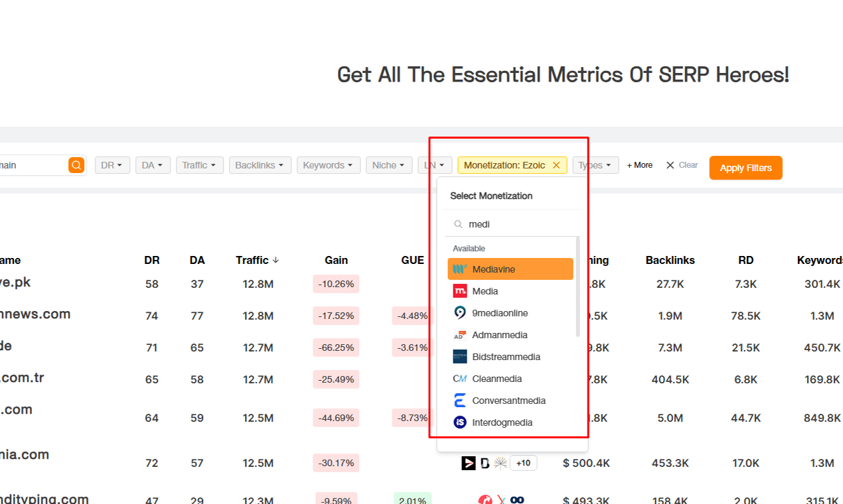Click Apply Filters button

coord(746,168)
